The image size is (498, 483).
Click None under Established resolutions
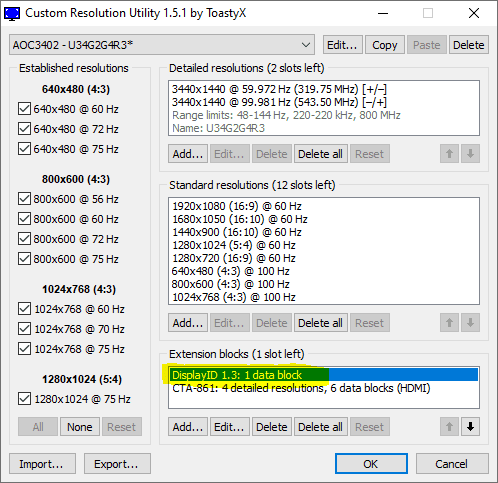click(x=80, y=426)
